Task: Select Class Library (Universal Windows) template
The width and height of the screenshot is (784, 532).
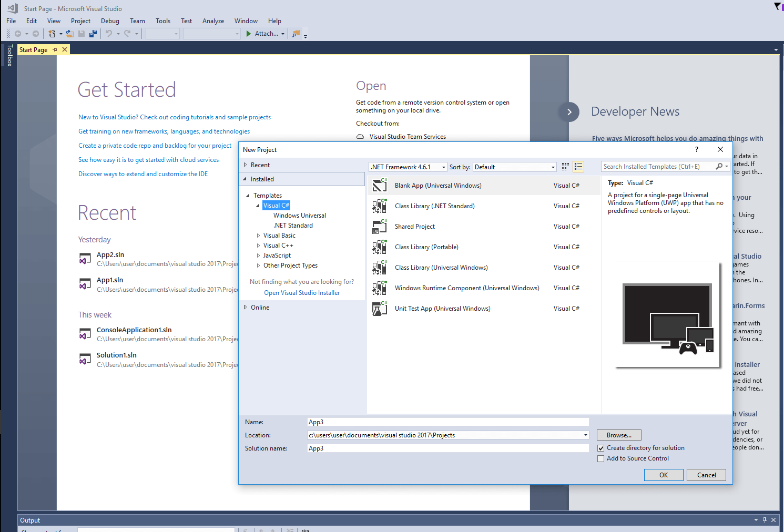Action: point(484,268)
